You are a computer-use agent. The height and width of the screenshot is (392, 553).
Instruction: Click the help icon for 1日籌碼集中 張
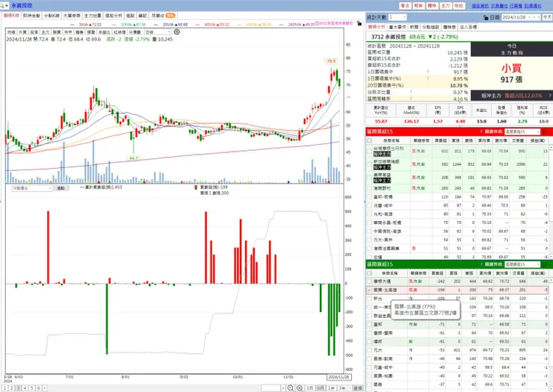(x=427, y=72)
